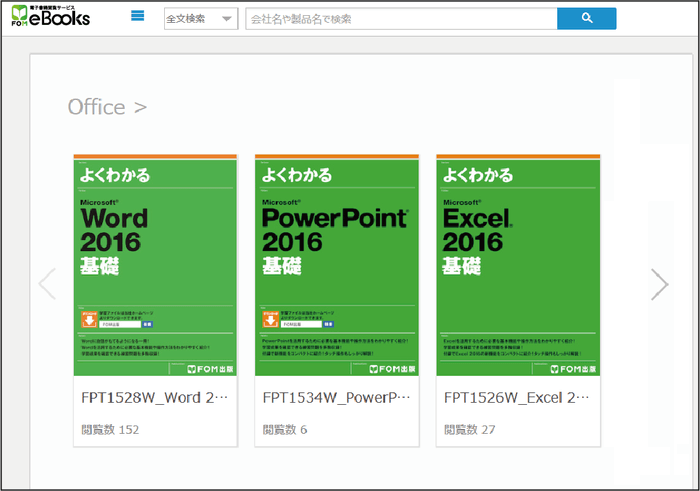This screenshot has width=700, height=491.
Task: Go to previous books with left arrow
Action: coord(47,284)
